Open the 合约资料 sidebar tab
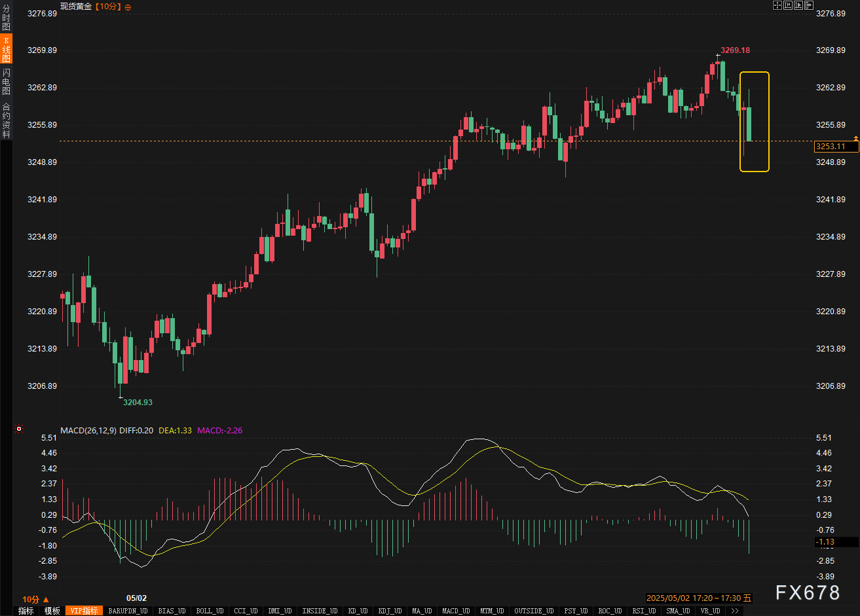This screenshot has width=860, height=616. click(6, 120)
